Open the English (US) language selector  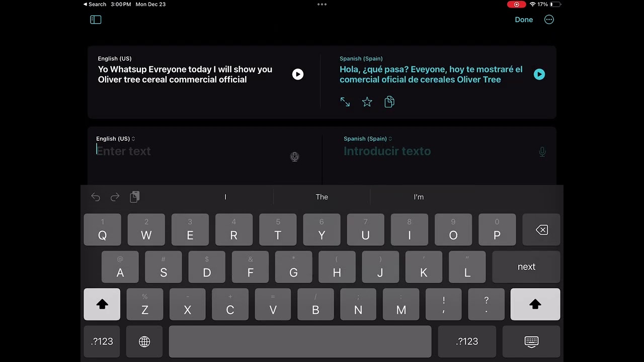116,139
